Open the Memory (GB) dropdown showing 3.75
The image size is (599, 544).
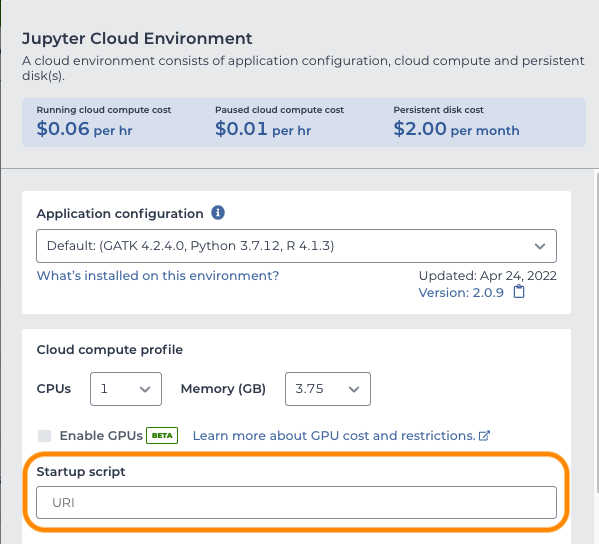(328, 389)
